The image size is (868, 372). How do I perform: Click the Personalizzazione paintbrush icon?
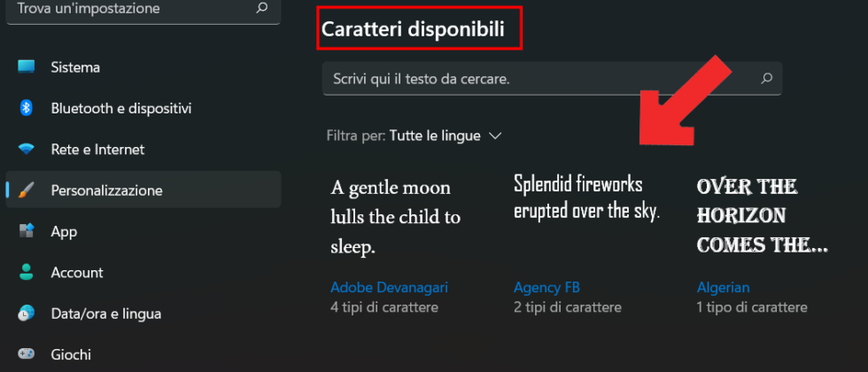(27, 190)
